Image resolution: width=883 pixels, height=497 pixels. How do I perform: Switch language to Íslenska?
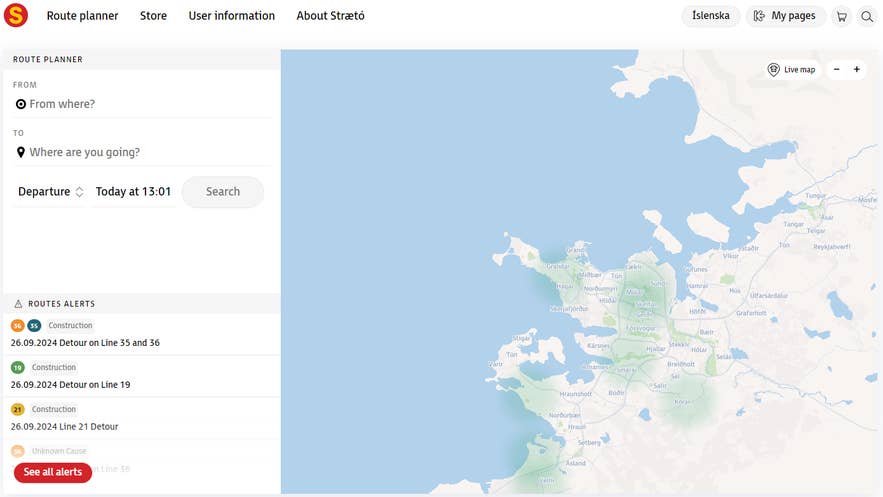711,16
